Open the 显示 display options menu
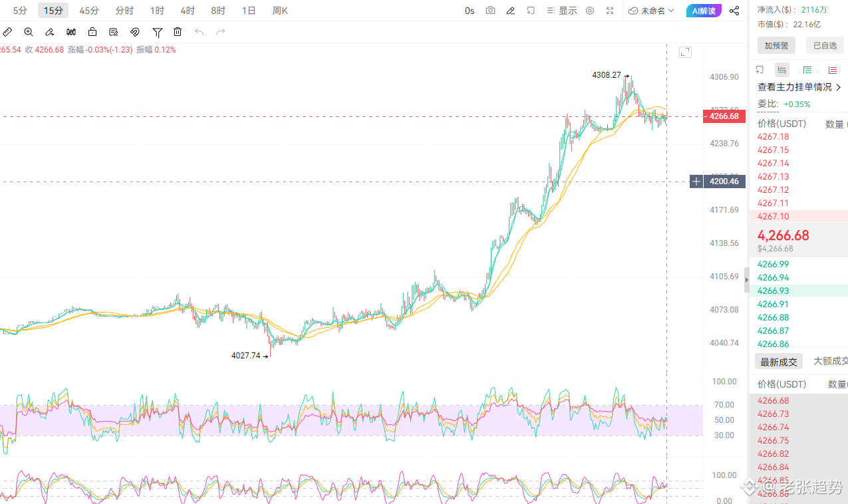 point(561,11)
